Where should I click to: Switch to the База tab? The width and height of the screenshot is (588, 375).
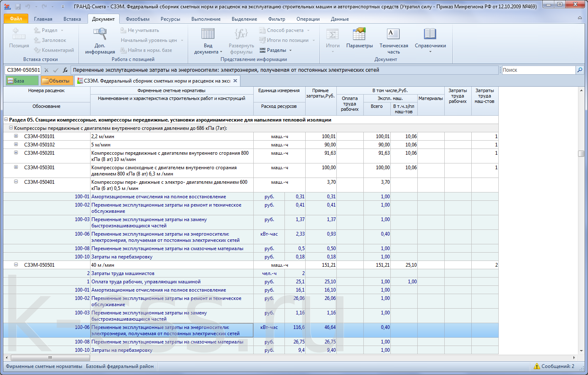[x=22, y=81]
